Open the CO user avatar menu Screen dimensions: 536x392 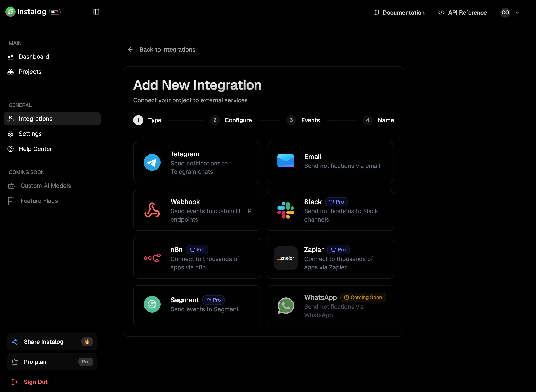click(x=505, y=13)
